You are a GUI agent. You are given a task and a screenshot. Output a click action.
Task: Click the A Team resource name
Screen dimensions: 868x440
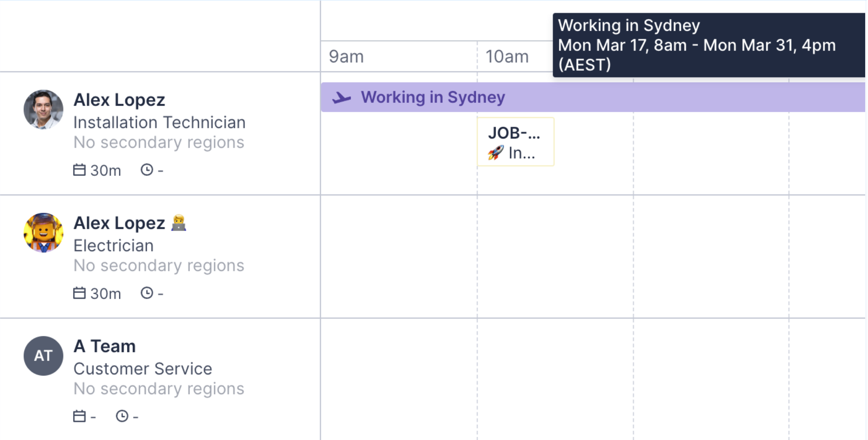105,346
